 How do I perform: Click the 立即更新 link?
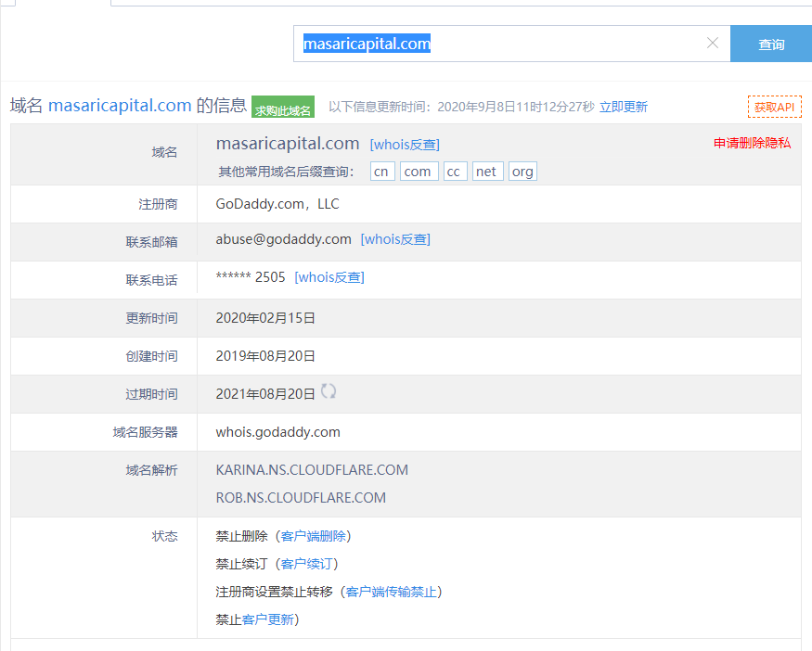click(623, 107)
